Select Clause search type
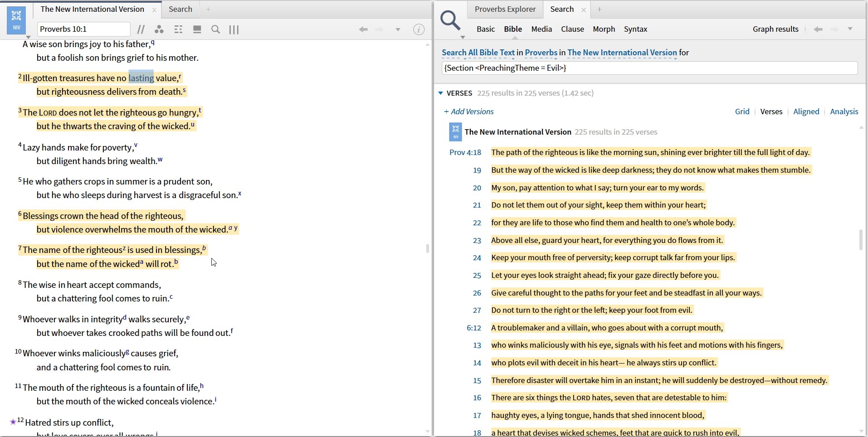868x437 pixels. point(572,29)
